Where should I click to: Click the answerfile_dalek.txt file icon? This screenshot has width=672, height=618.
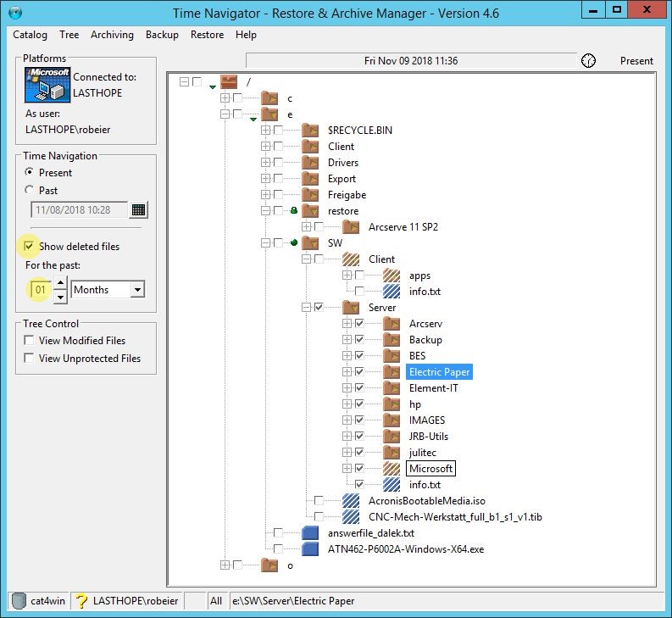[310, 533]
